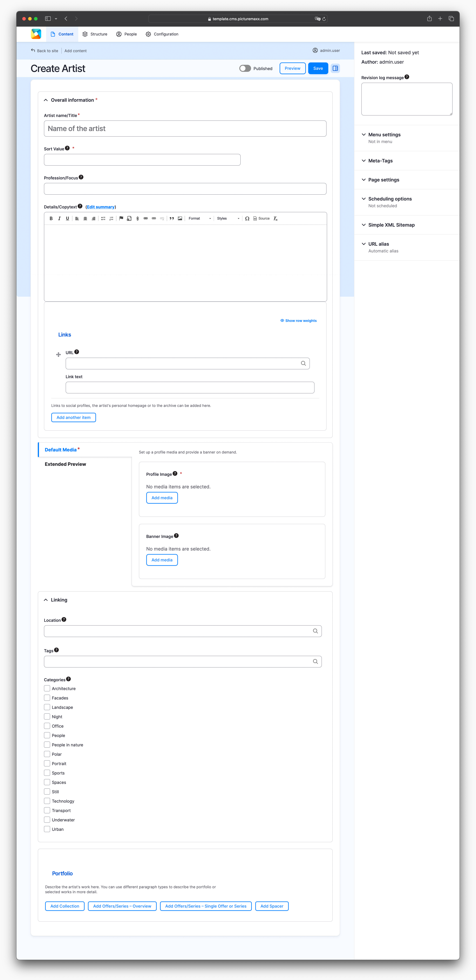Viewport: 476px width, 980px height.
Task: Check the Technology category
Action: pyautogui.click(x=47, y=801)
